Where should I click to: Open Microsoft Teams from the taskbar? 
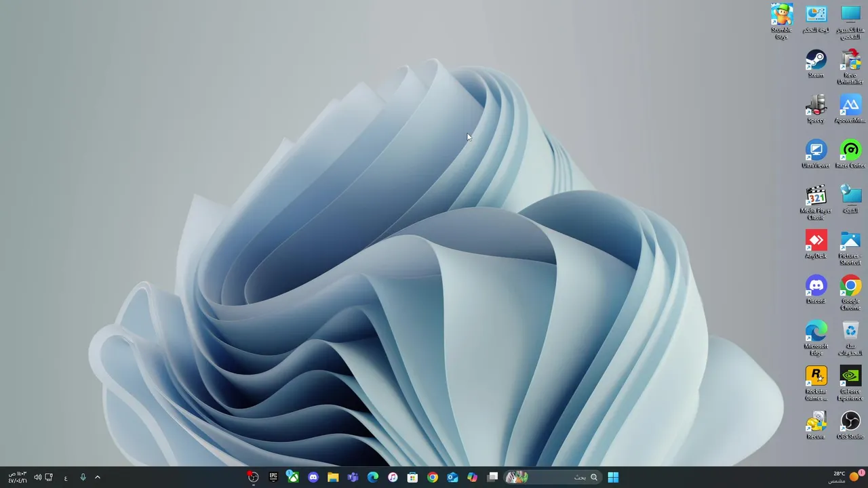[x=353, y=477]
